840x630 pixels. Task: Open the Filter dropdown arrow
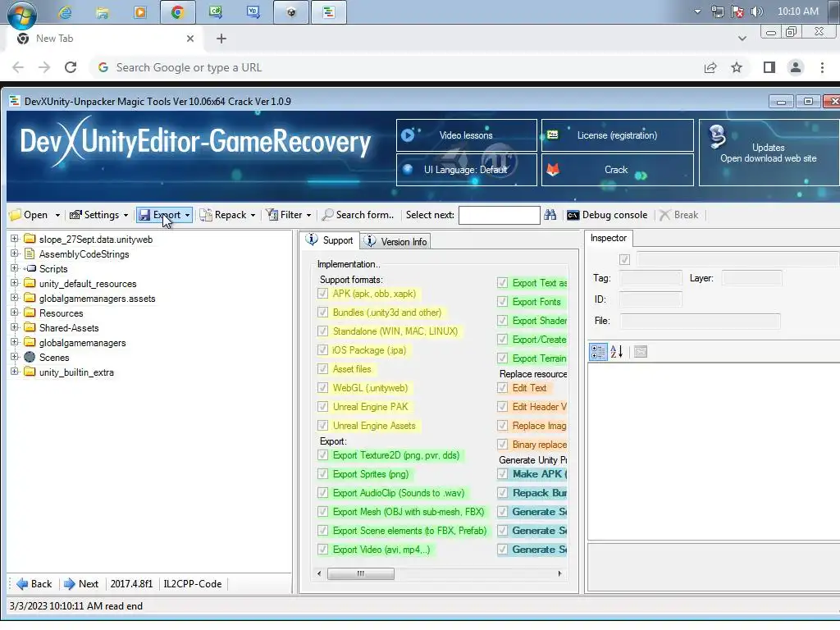tap(308, 216)
